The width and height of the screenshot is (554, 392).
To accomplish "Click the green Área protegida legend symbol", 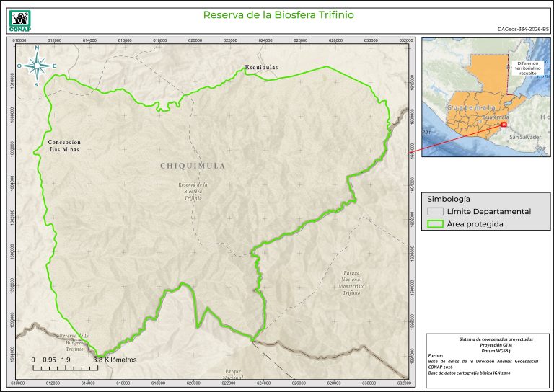I will [x=434, y=224].
